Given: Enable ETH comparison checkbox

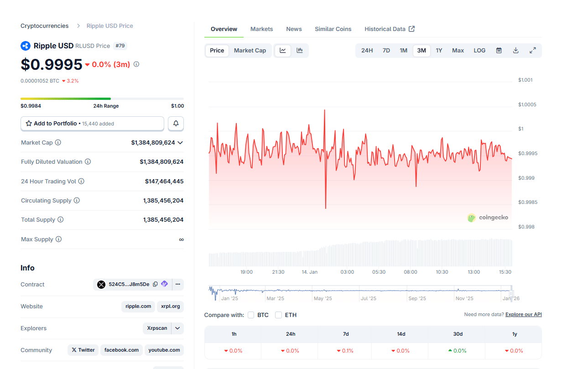Looking at the screenshot, I should pyautogui.click(x=278, y=315).
